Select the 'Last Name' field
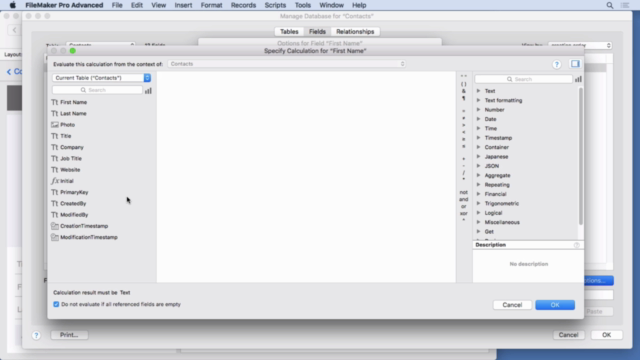Screen dimensions: 640x360 [73, 113]
